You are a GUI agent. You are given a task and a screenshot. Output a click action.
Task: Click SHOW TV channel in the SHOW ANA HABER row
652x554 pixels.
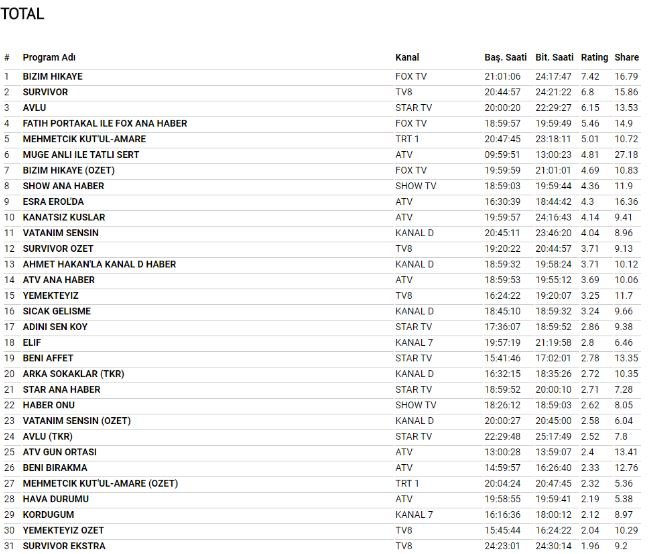415,186
